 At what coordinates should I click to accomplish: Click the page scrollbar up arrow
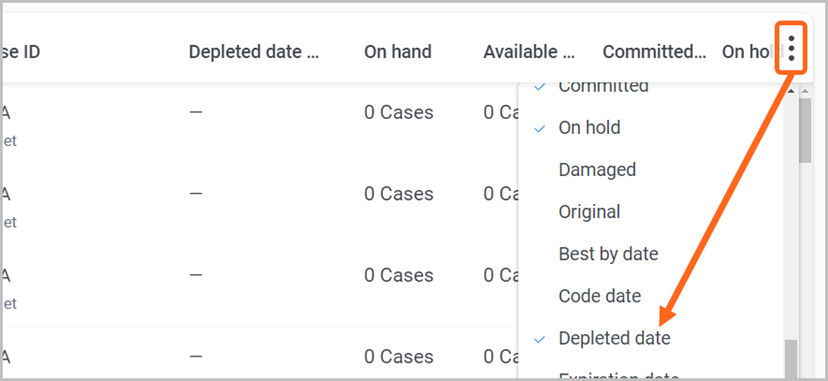click(805, 91)
